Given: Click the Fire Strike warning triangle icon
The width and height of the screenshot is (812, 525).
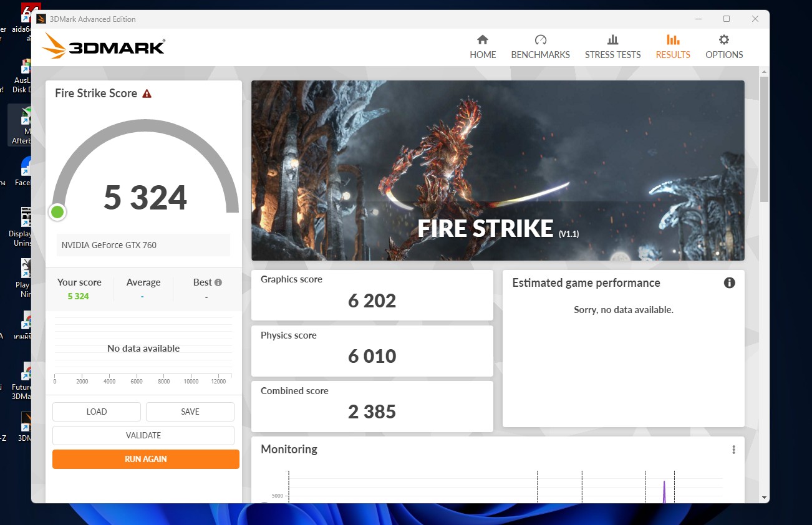Looking at the screenshot, I should click(147, 94).
